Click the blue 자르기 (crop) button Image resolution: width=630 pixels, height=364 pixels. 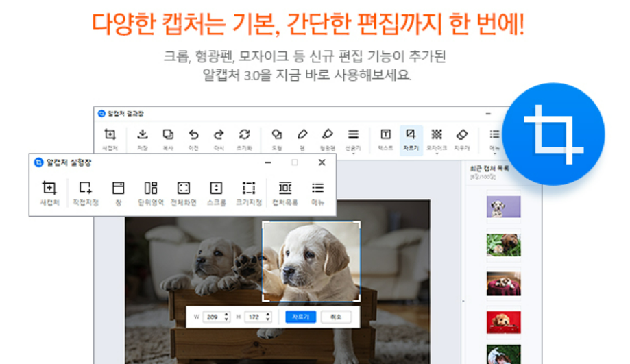coord(300,317)
